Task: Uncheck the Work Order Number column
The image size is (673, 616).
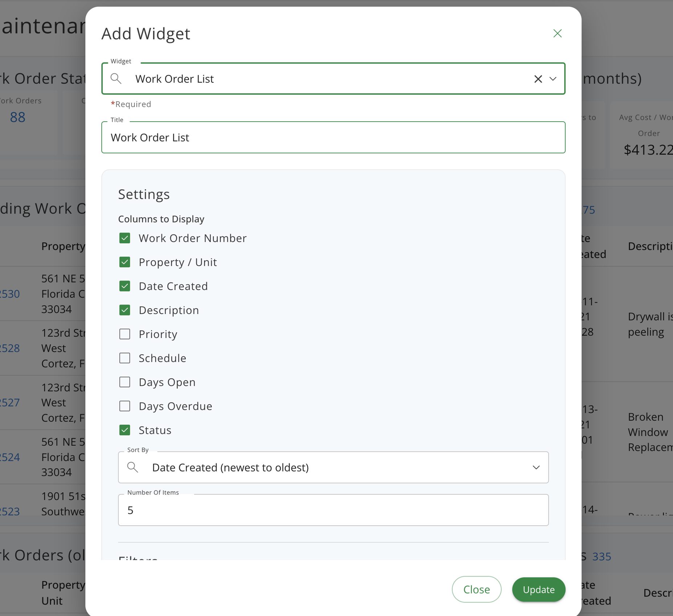Action: [x=125, y=238]
